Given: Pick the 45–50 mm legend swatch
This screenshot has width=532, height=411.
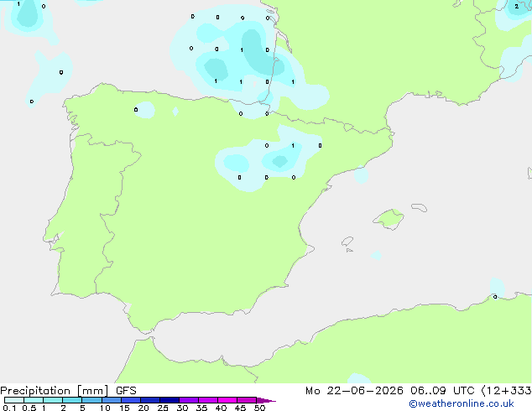Looking at the screenshot, I should point(247,400).
